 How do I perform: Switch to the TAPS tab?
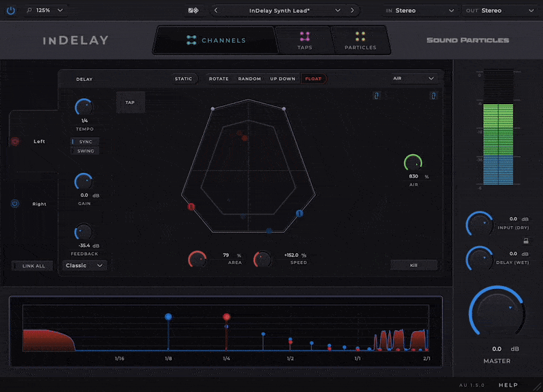305,40
